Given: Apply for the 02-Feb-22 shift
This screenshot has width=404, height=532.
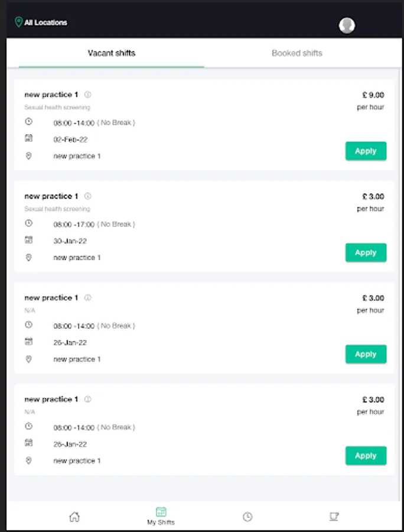Looking at the screenshot, I should click(x=366, y=151).
